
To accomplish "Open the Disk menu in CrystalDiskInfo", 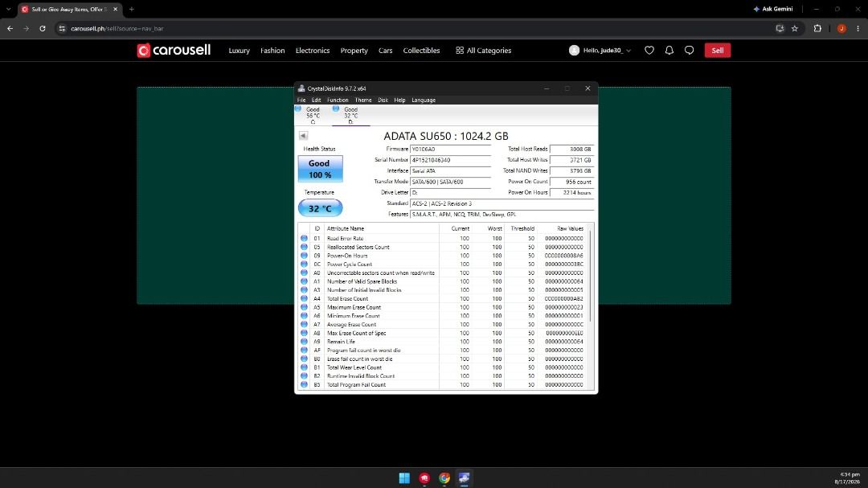I will 383,100.
